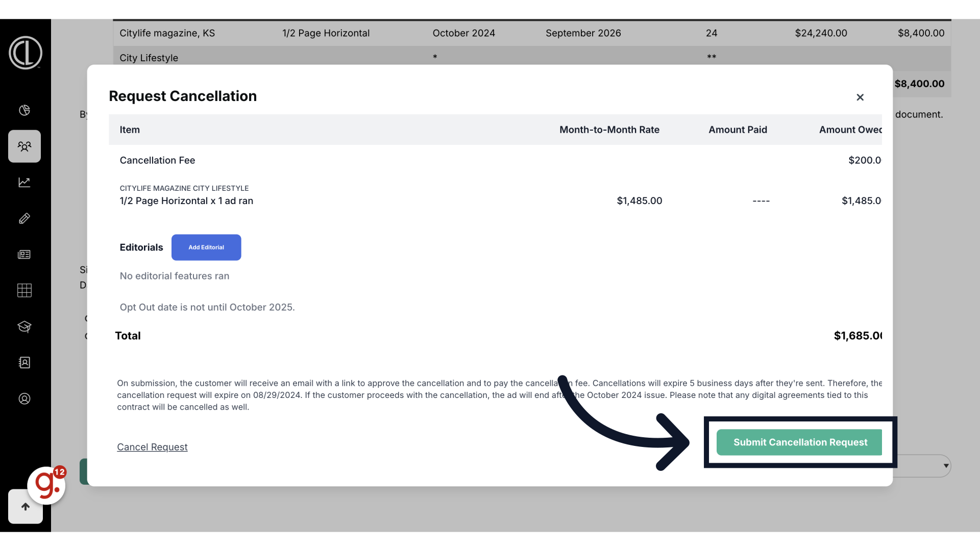Open the analytics line chart icon

click(24, 182)
